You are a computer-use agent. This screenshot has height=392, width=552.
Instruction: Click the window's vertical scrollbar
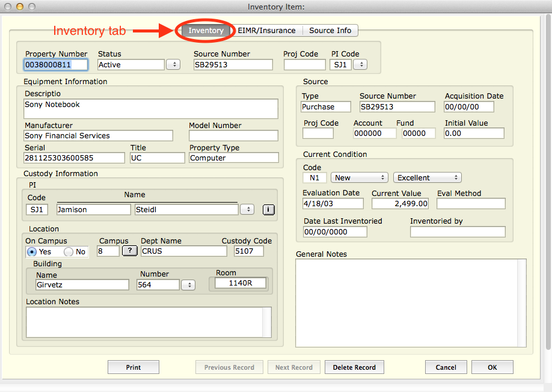tap(547, 180)
